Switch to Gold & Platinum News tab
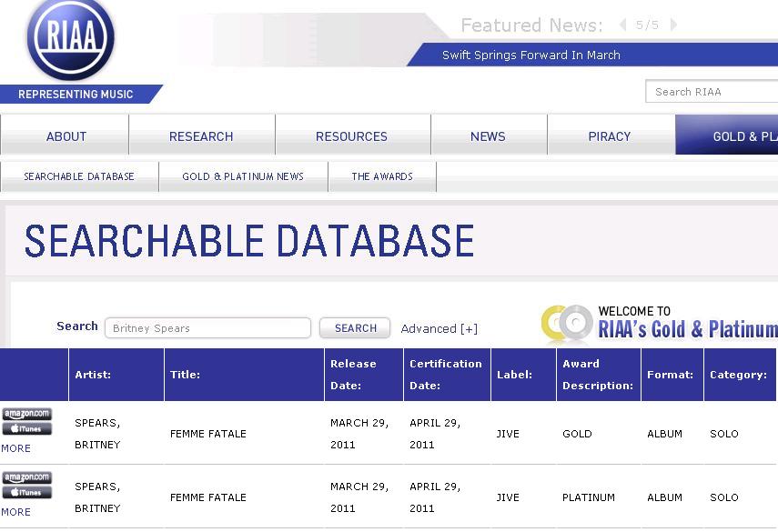Viewport: 778px width, 532px height. click(x=243, y=176)
